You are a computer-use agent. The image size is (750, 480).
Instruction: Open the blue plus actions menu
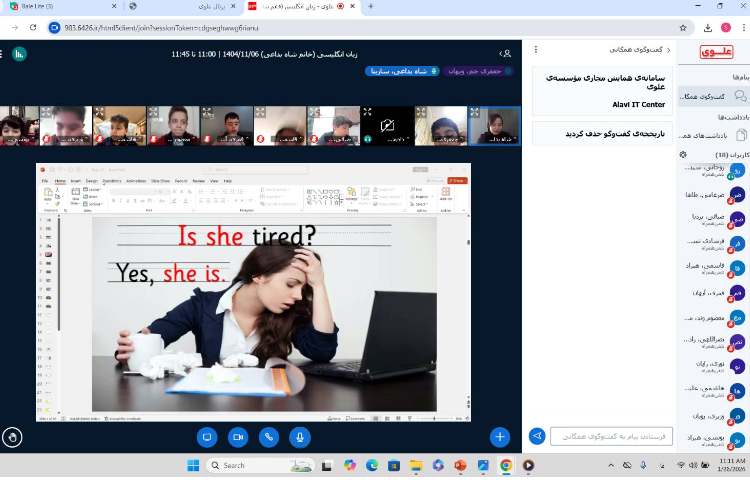coord(500,437)
